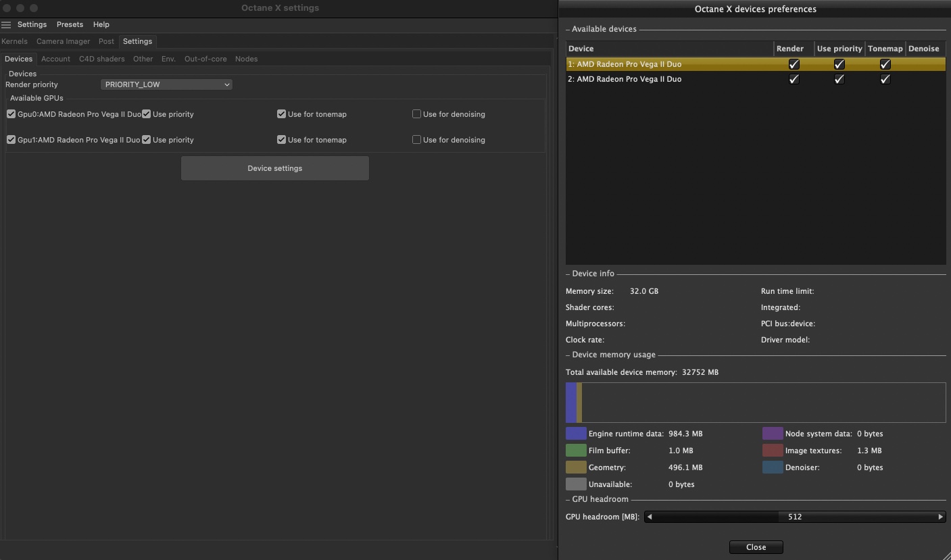The image size is (951, 560).
Task: Toggle Use for tonemap for Gpu1
Action: (281, 140)
